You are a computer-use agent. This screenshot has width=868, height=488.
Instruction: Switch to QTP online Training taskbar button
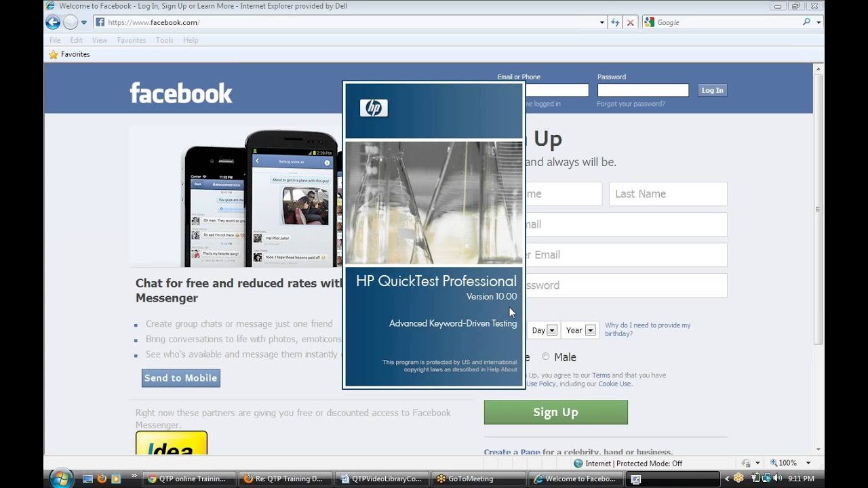point(189,479)
